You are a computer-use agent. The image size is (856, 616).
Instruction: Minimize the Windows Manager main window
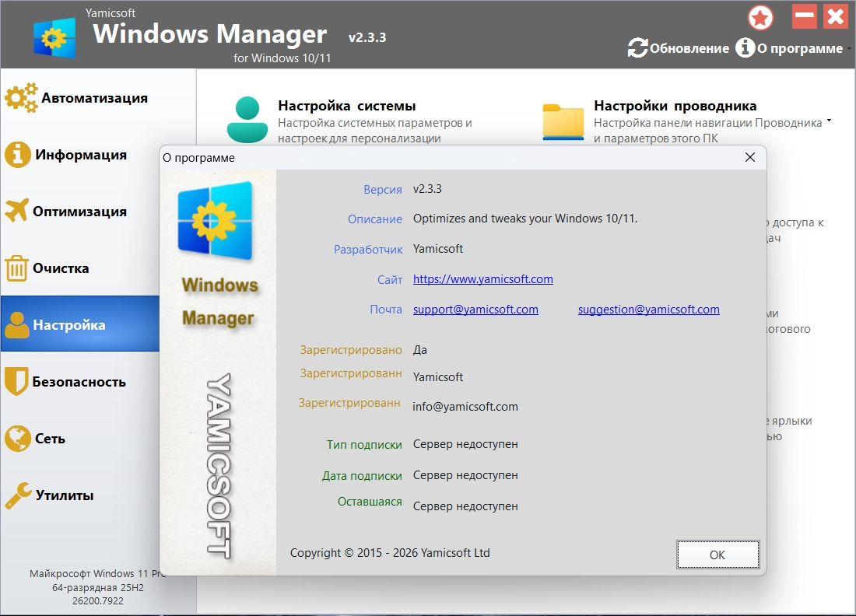click(x=804, y=16)
